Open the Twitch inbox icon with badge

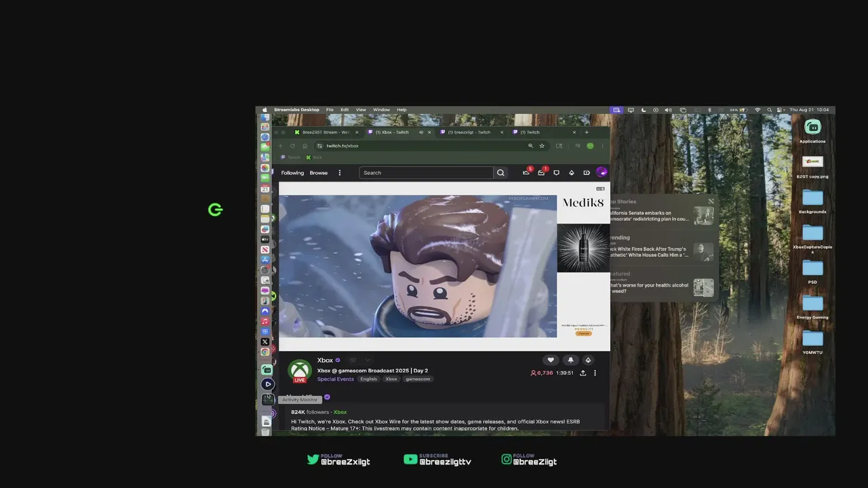point(541,173)
